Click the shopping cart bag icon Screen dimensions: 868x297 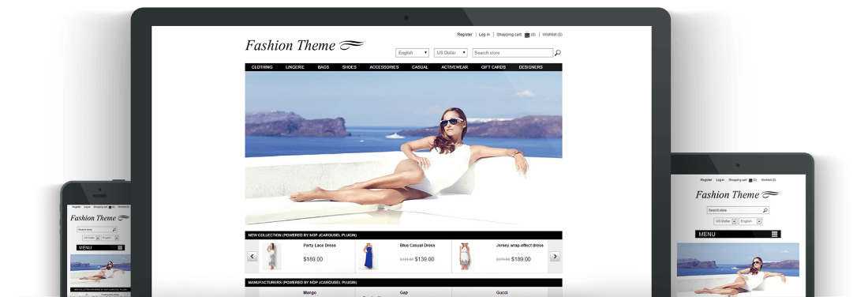(527, 35)
